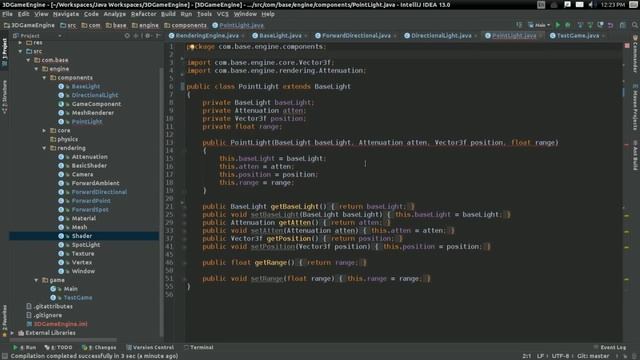Open the VCS menu

click(x=222, y=14)
